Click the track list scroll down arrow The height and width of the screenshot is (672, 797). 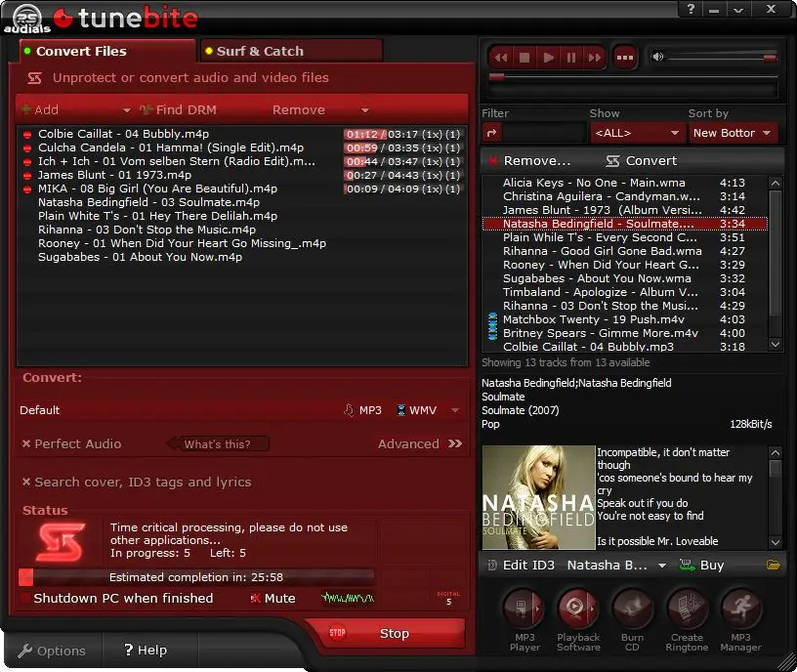pos(775,344)
